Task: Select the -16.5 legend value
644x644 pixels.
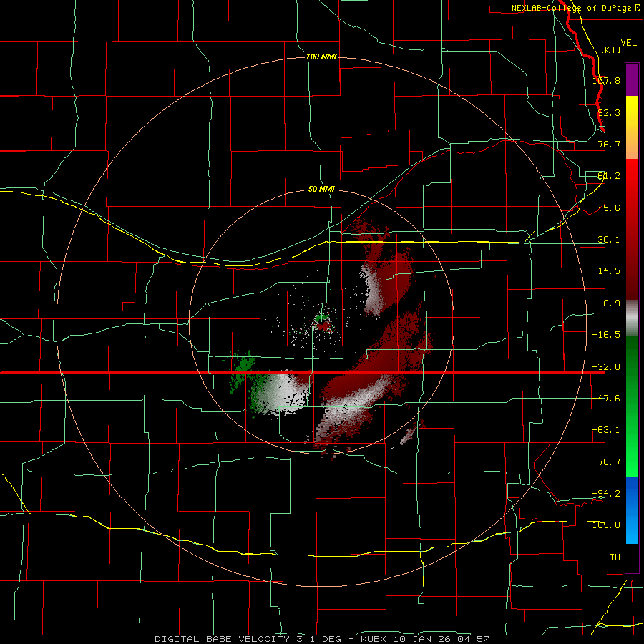Action: coord(606,335)
